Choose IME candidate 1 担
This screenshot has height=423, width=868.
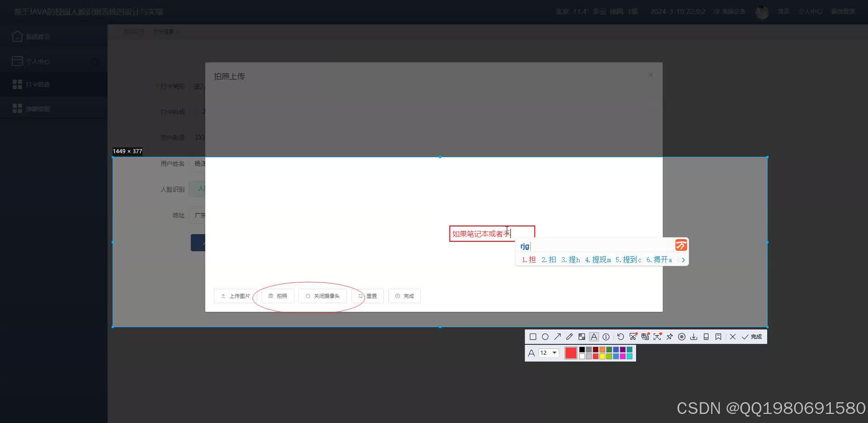tap(528, 260)
